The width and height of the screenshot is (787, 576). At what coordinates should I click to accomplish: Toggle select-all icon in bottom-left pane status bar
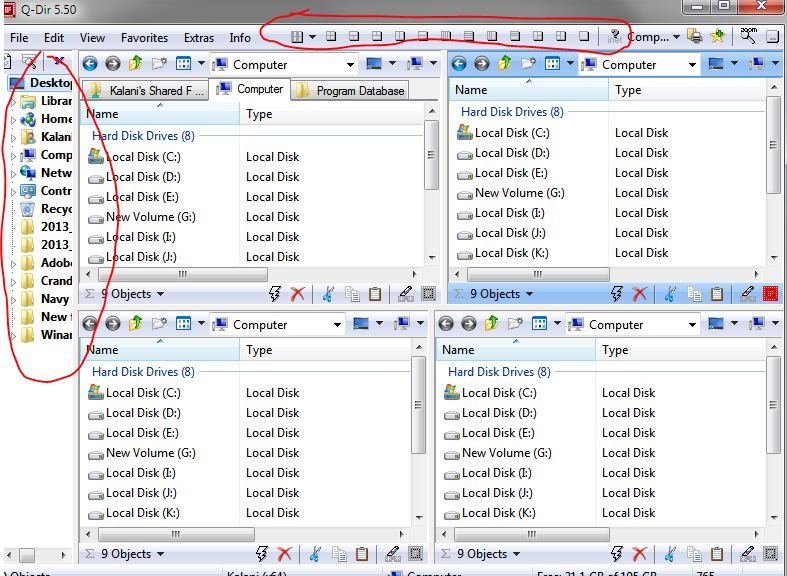coord(416,554)
